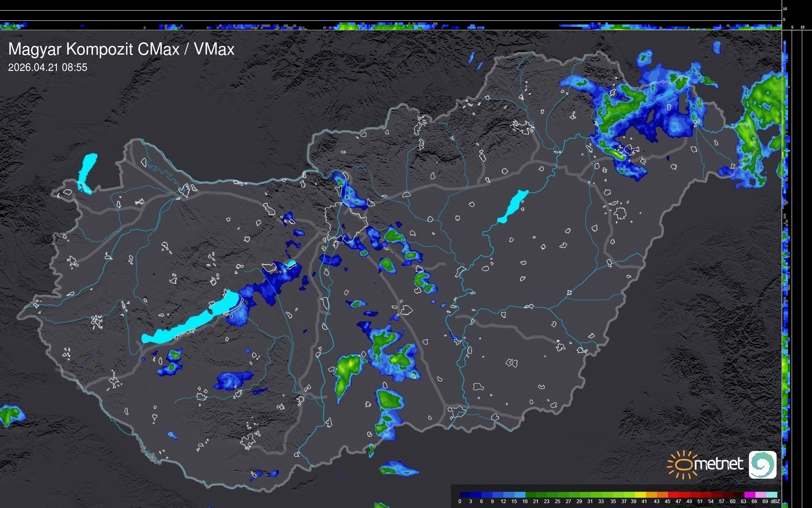Click the small cyan Lake Velence
Image resolution: width=812 pixels, height=508 pixels.
[291, 264]
